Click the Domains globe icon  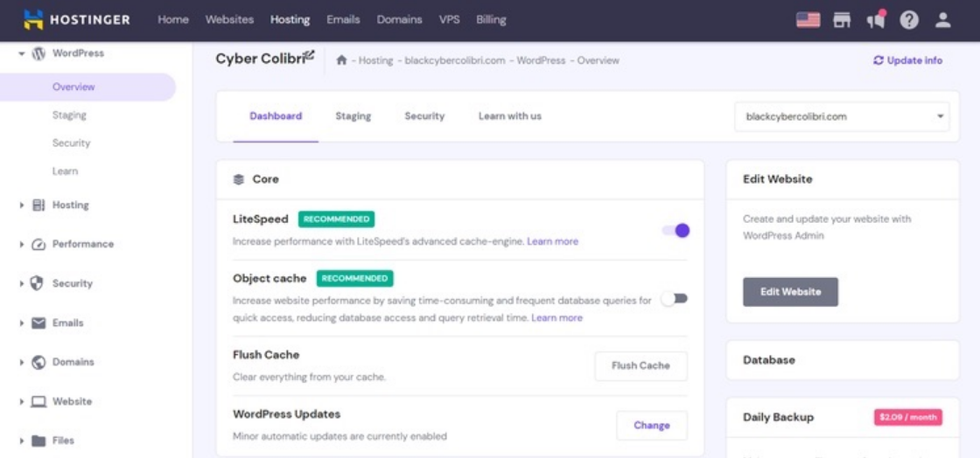point(38,362)
